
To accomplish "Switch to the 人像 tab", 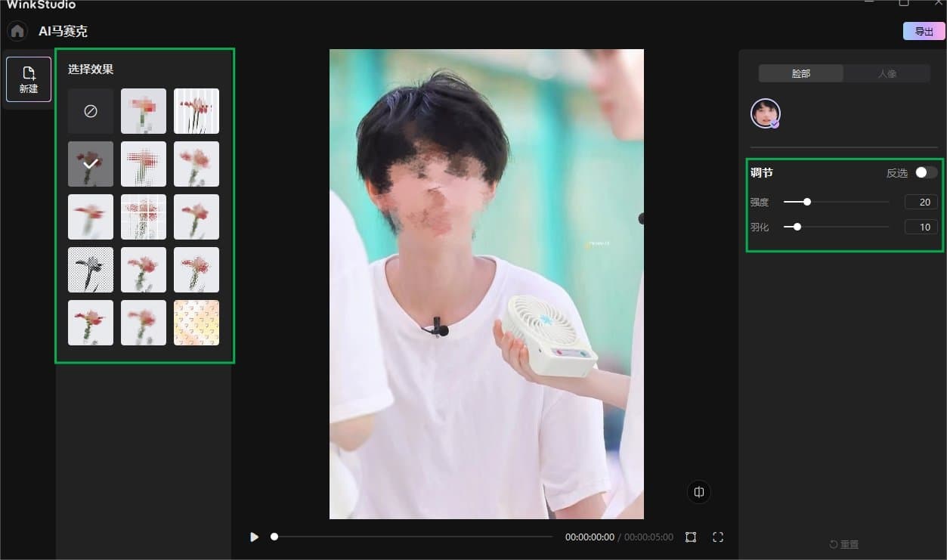I will 887,73.
